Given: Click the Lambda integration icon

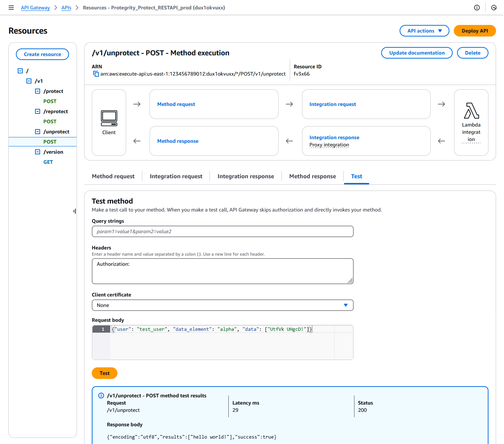Looking at the screenshot, I should click(471, 111).
